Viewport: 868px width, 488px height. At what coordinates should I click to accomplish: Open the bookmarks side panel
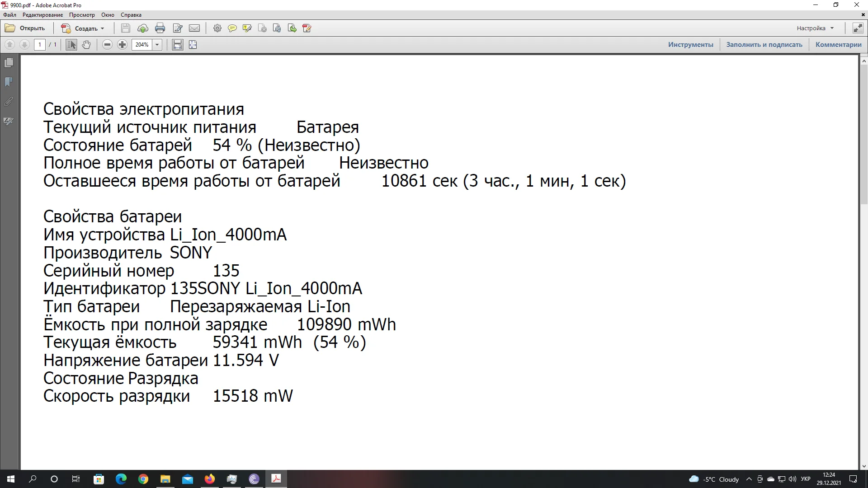coord(9,82)
